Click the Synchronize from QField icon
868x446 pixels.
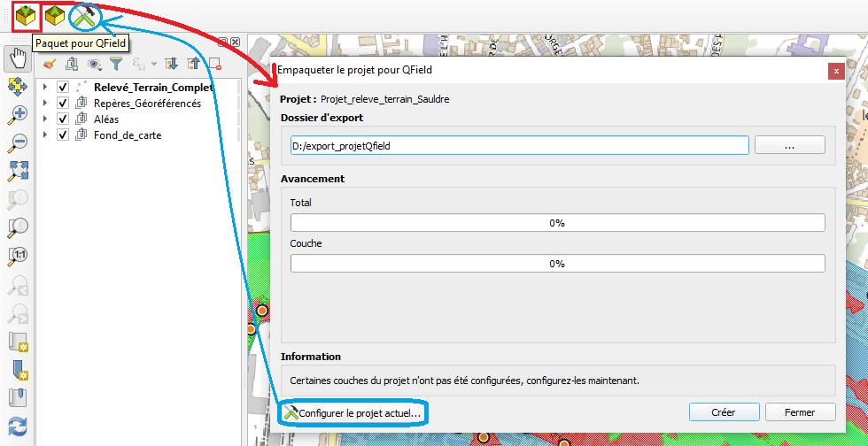(x=55, y=16)
